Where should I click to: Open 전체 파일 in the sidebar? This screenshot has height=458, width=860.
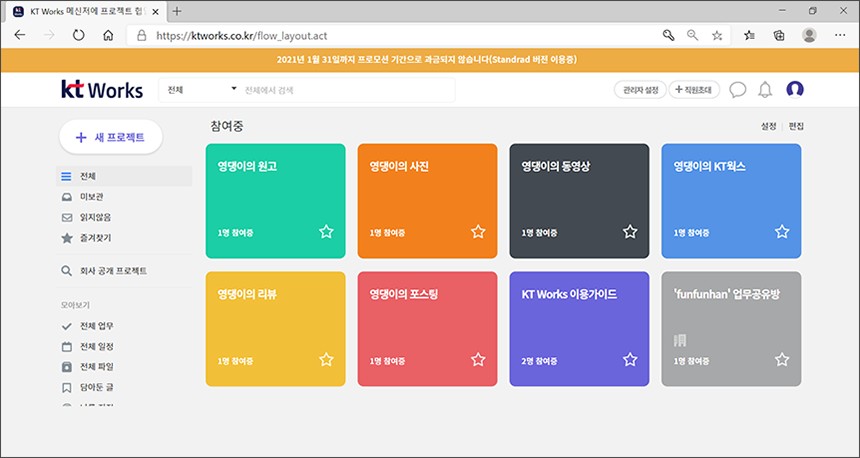[x=125, y=366]
